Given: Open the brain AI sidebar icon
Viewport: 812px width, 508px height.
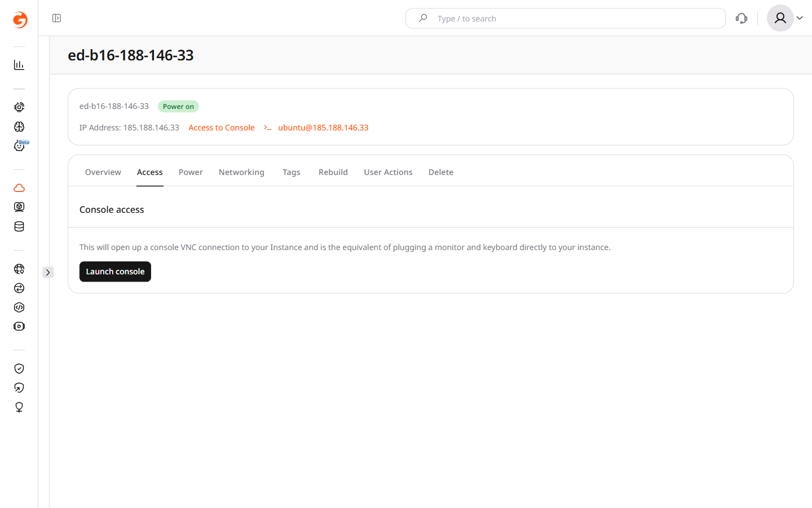Looking at the screenshot, I should pos(19,126).
